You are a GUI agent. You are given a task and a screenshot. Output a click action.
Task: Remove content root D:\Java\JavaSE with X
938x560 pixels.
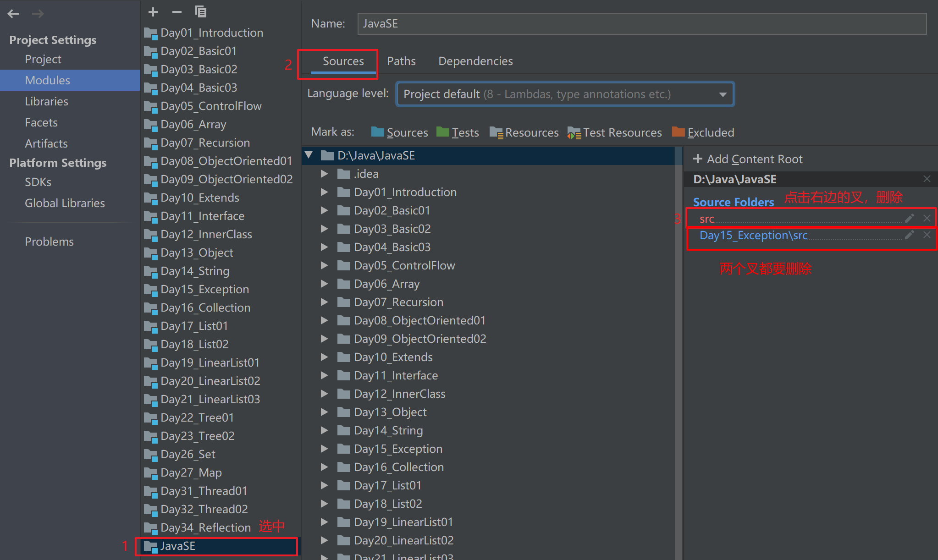click(x=927, y=179)
